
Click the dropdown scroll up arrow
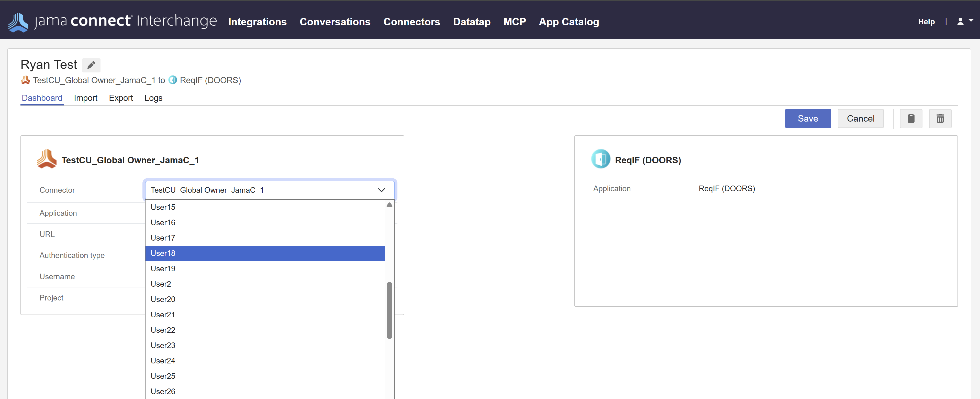[x=389, y=205]
